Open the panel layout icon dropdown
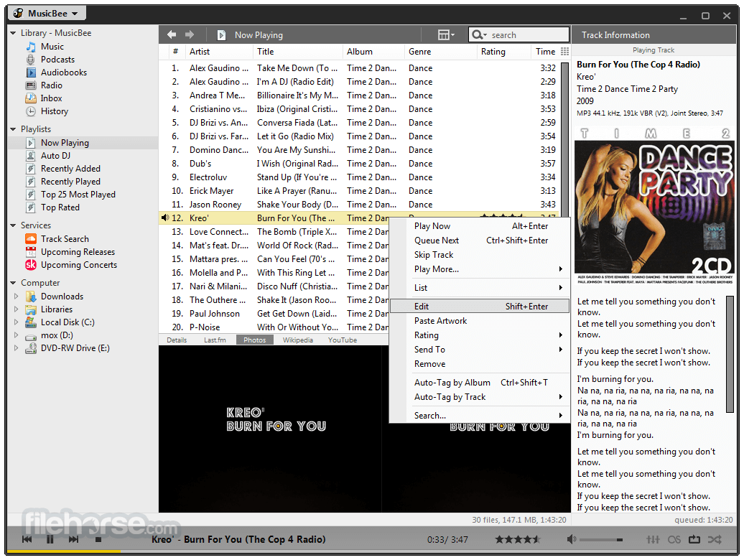Viewport: 744px width, 560px height. click(445, 34)
